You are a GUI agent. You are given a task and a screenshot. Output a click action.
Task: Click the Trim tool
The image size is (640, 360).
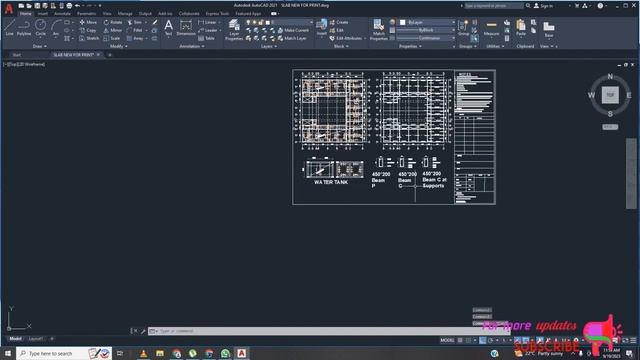(x=134, y=22)
